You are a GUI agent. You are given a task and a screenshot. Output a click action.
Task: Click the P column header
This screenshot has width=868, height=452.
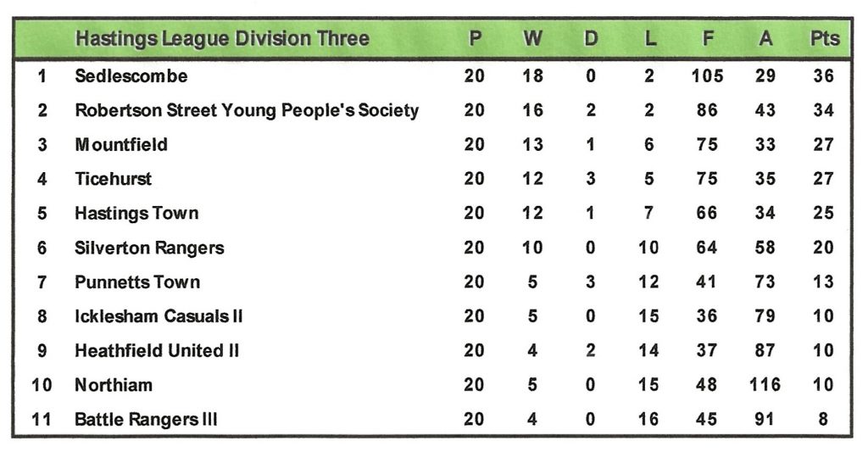tap(475, 39)
